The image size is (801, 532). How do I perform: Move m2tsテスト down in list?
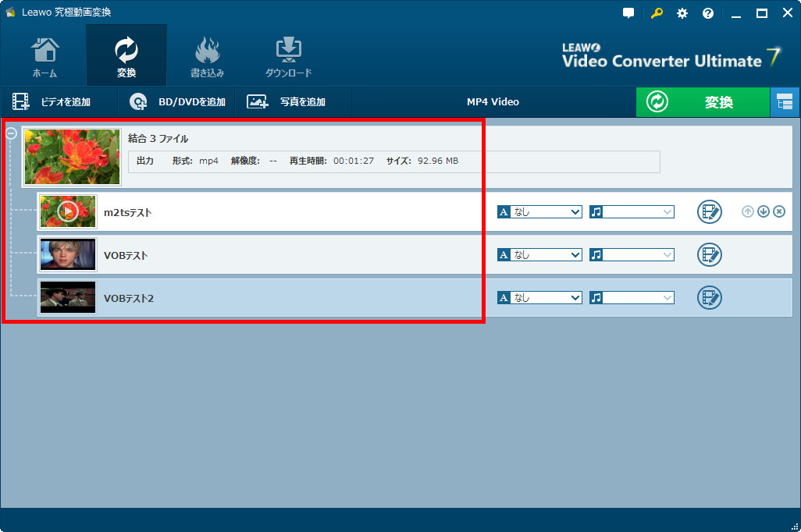tap(764, 211)
